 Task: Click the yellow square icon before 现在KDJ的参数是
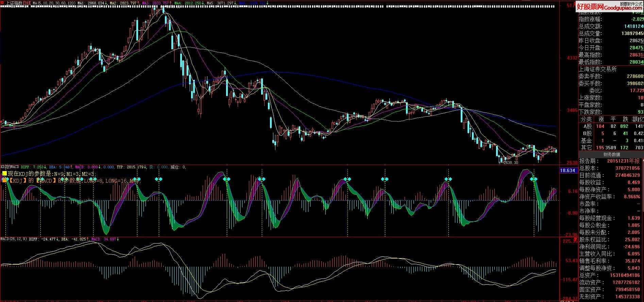coord(4,174)
